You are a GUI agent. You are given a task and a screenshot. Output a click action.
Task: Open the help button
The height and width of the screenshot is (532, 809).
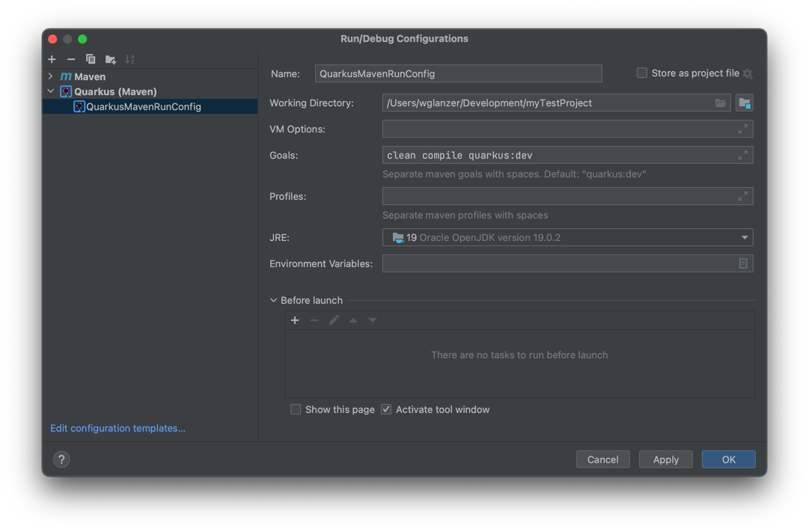tap(61, 459)
